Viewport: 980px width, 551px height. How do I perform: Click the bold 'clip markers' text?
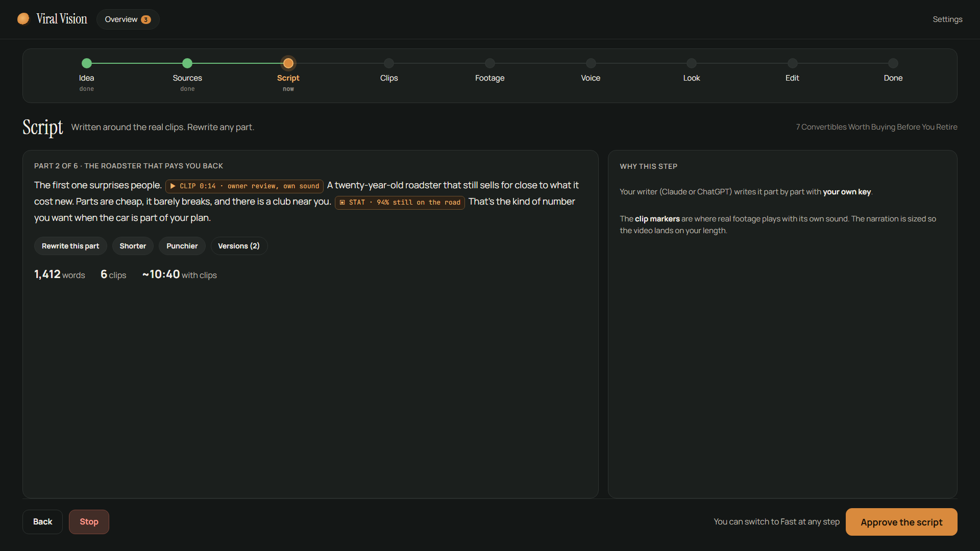coord(657,219)
